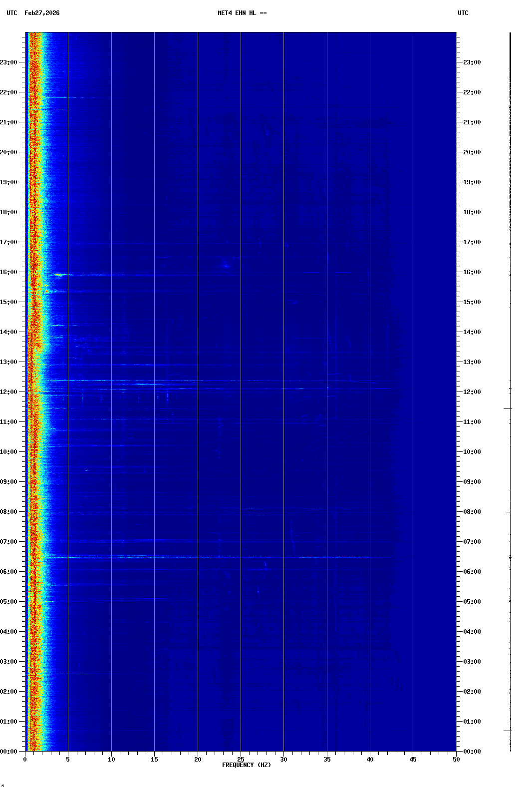This screenshot has height=791, width=532.
Task: Click the seismogram spike near 11:30
Action: [508, 408]
